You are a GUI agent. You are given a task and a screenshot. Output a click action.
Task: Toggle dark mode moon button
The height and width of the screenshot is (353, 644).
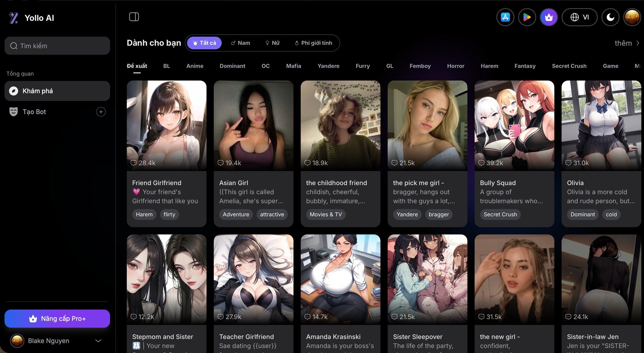(610, 17)
